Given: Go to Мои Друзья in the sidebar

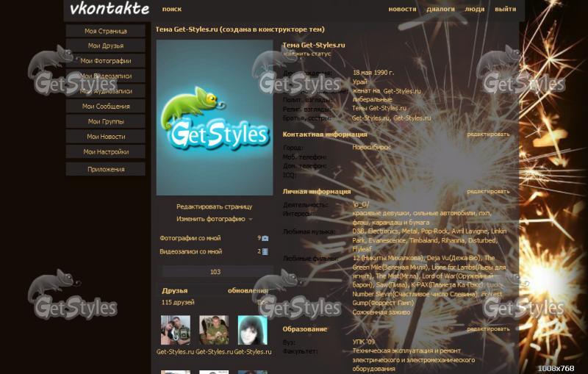Looking at the screenshot, I should pos(105,46).
